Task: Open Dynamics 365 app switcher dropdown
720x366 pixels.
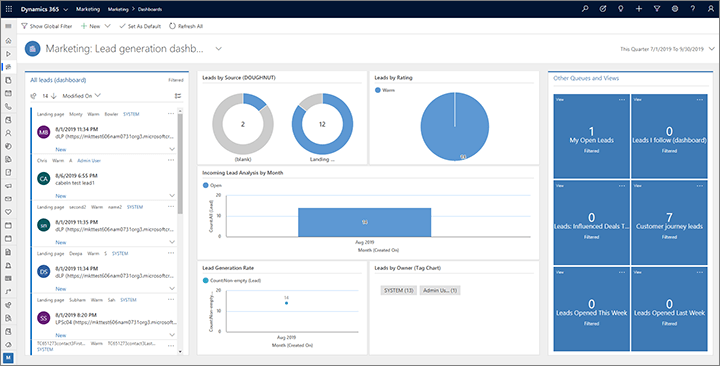Action: click(66, 9)
